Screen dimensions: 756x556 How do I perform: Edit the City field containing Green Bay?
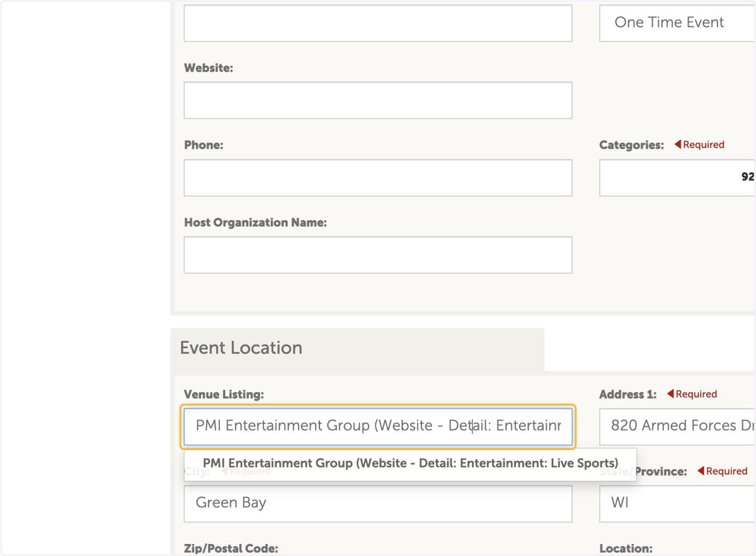(x=378, y=503)
